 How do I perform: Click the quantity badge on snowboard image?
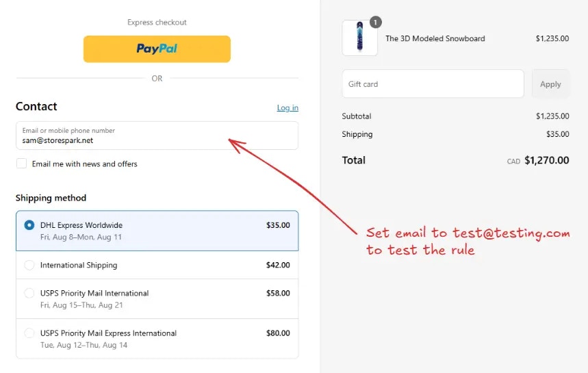[376, 22]
